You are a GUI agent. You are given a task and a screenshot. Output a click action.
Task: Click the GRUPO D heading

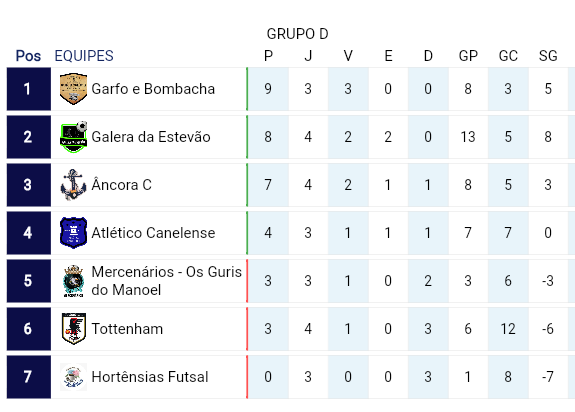pos(297,34)
